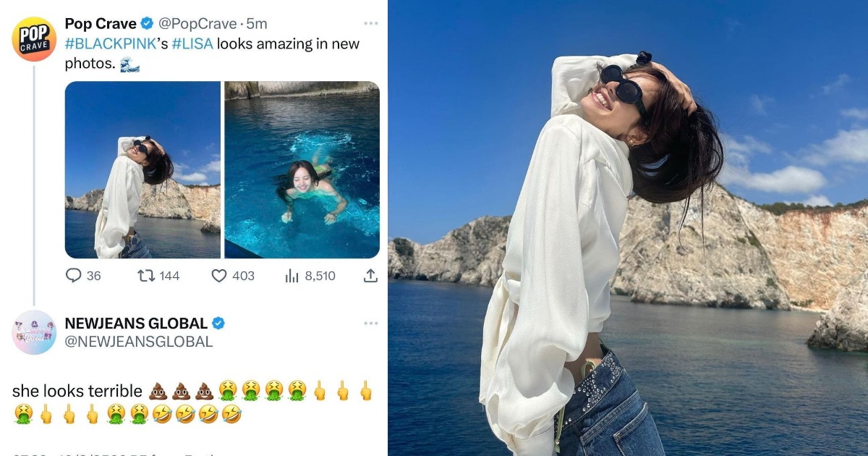
Task: Open more options on NEWJEANS GLOBAL reply
Action: click(370, 323)
